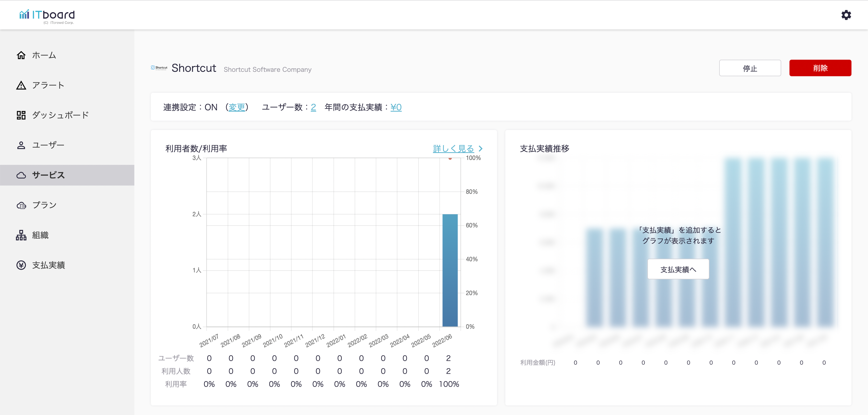Click the cloud service icon

[21, 175]
